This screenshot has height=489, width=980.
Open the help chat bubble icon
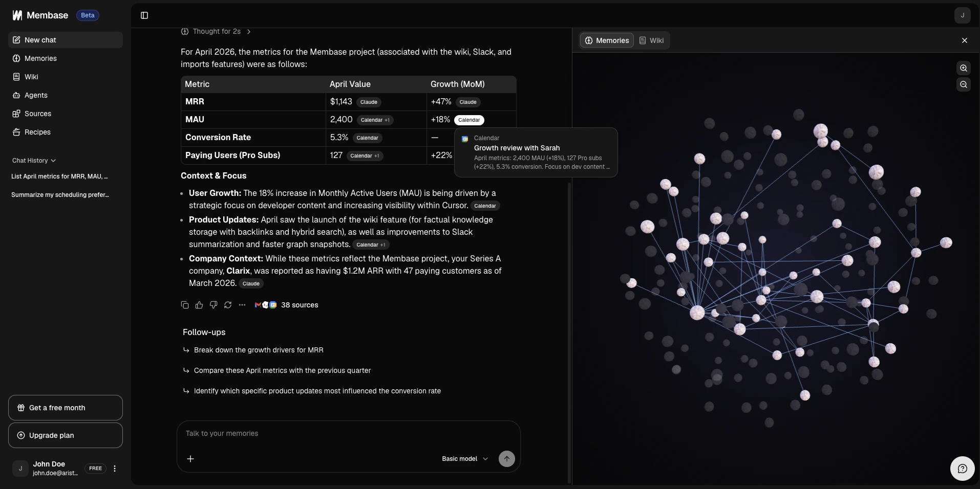pos(963,469)
